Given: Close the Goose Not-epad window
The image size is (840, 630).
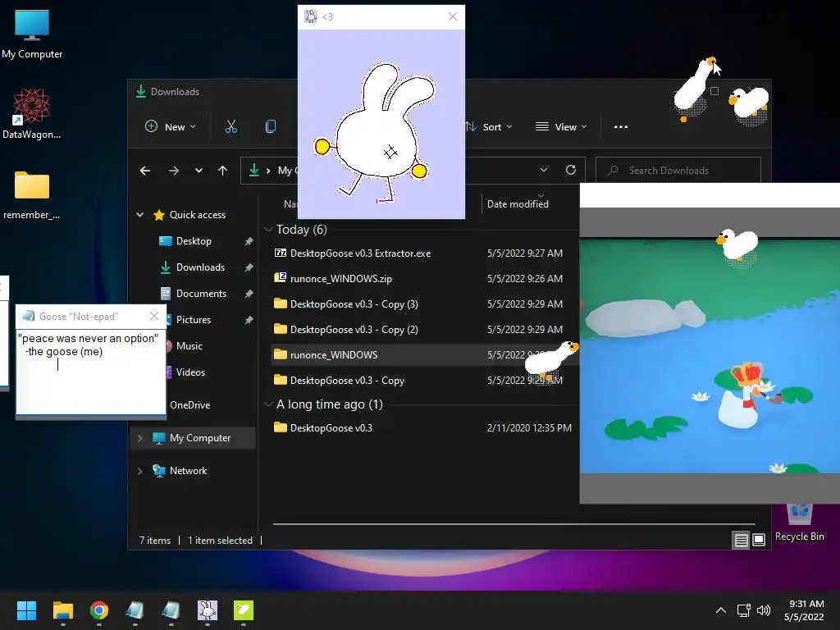Looking at the screenshot, I should [x=154, y=316].
